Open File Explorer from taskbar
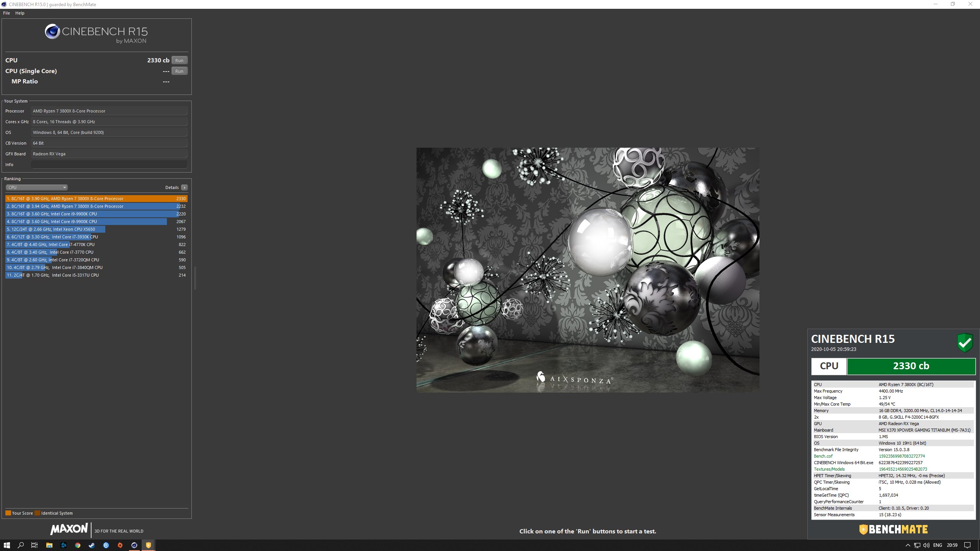Screen dimensions: 980x551 [49, 545]
